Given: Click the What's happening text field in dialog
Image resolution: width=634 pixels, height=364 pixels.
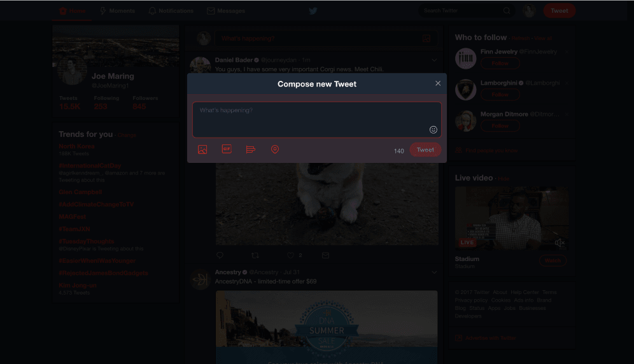Looking at the screenshot, I should point(317,120).
